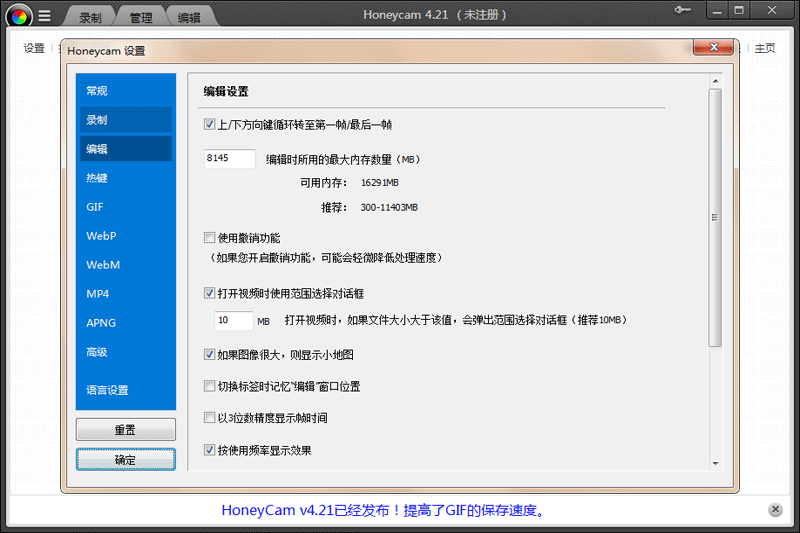Open the 管理 tab

tap(141, 18)
